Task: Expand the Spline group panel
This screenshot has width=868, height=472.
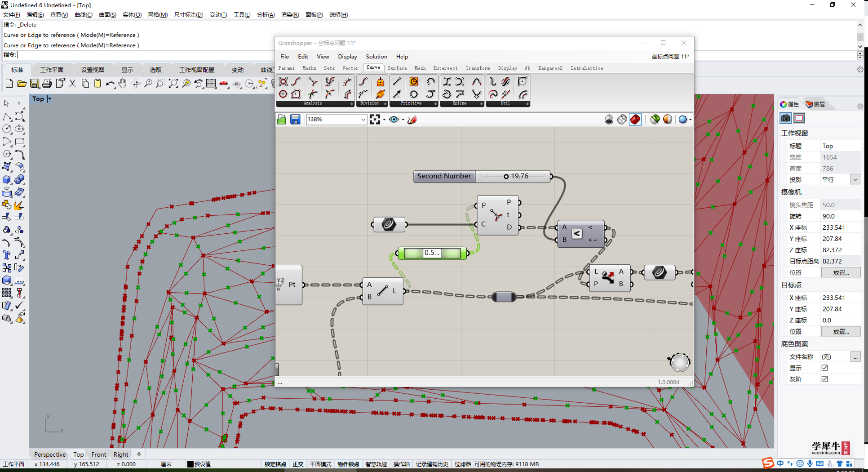Action: [481, 104]
